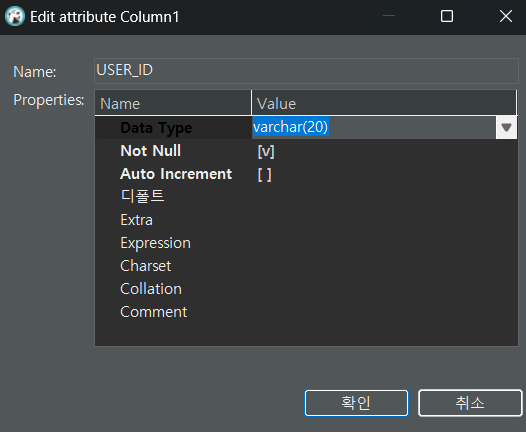Click the Name column header
Viewport: 526px width, 432px height.
(x=173, y=103)
